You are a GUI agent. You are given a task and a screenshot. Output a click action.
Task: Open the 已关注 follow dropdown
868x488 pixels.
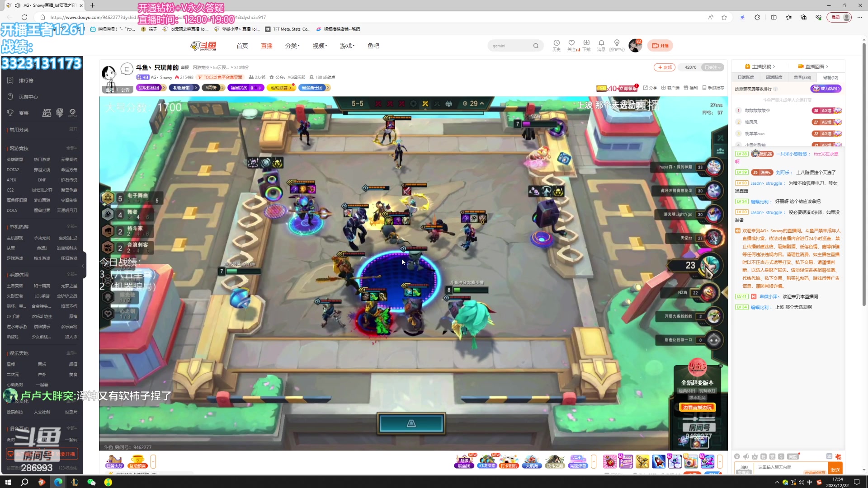tap(713, 67)
